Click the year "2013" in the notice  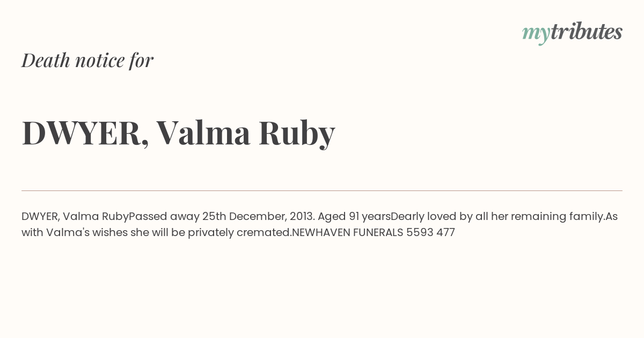pyautogui.click(x=302, y=217)
